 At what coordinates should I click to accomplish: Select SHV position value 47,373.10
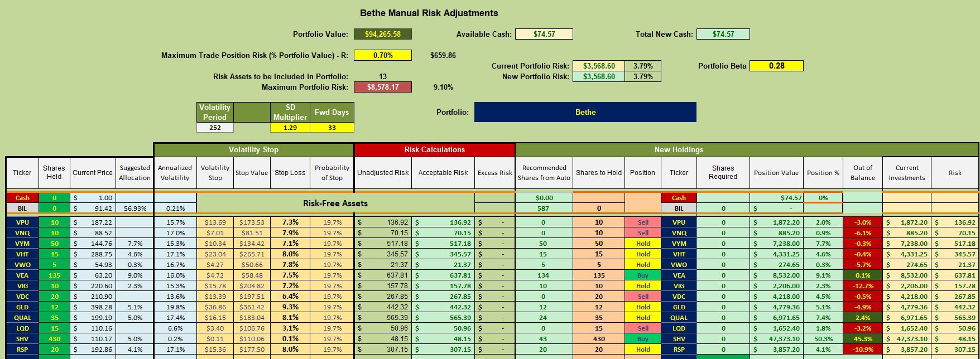(x=776, y=338)
